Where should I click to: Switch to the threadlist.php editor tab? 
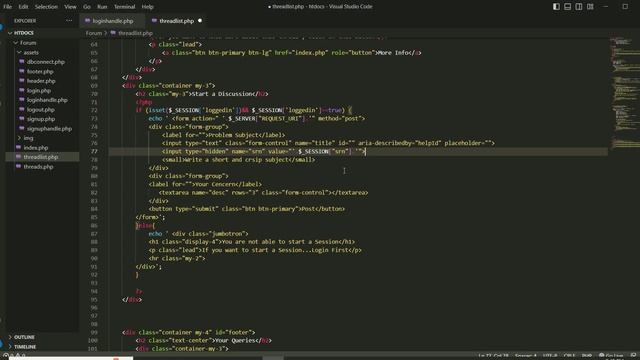[176, 21]
